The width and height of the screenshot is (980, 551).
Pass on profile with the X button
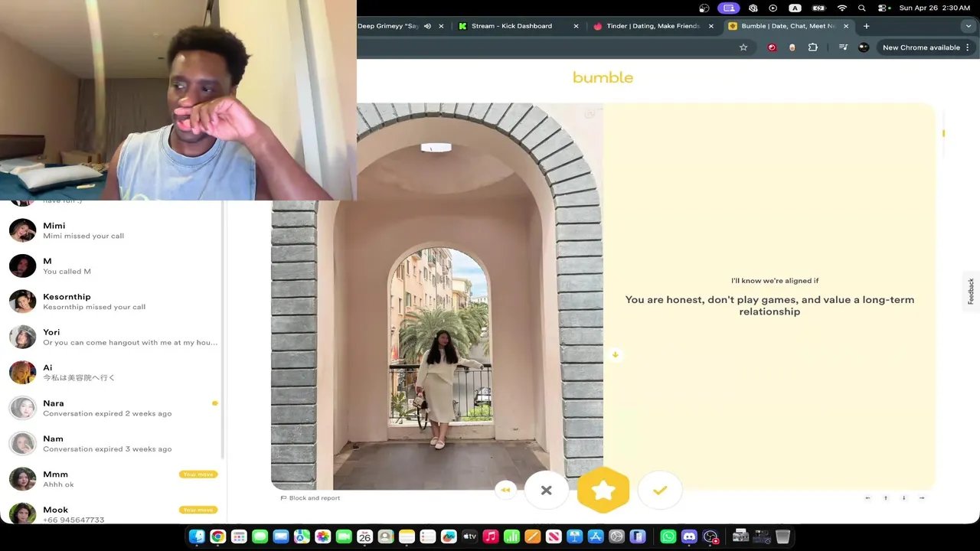pos(546,490)
